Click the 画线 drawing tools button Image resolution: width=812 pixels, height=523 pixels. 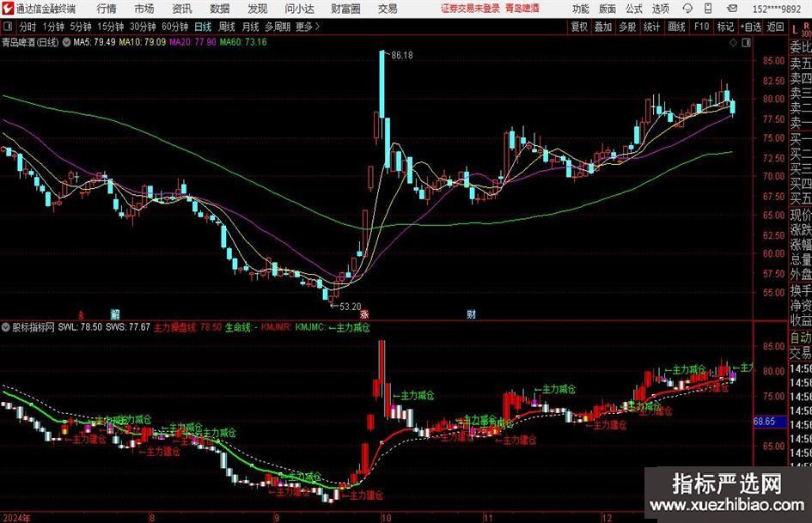click(676, 27)
